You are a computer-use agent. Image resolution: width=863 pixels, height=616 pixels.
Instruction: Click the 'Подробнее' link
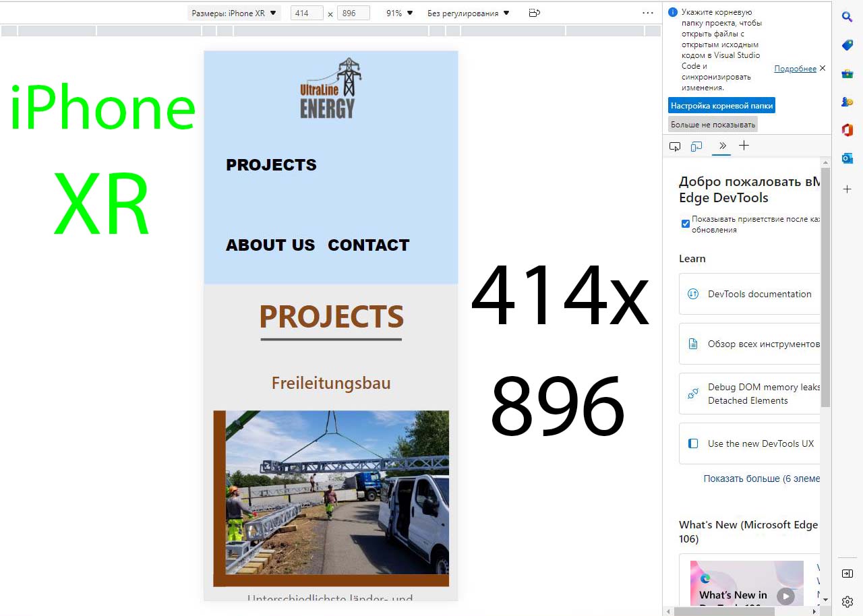point(795,69)
